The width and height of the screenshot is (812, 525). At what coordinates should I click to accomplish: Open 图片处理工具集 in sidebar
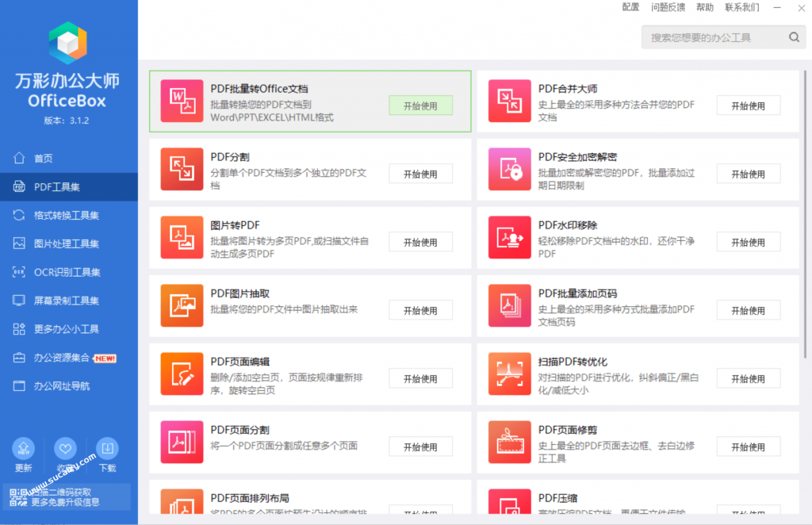69,243
